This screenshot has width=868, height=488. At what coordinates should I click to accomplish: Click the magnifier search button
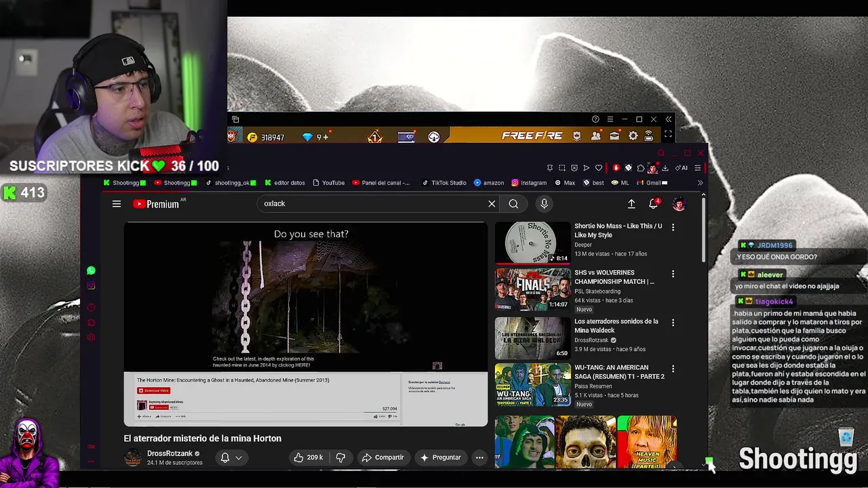tap(513, 203)
